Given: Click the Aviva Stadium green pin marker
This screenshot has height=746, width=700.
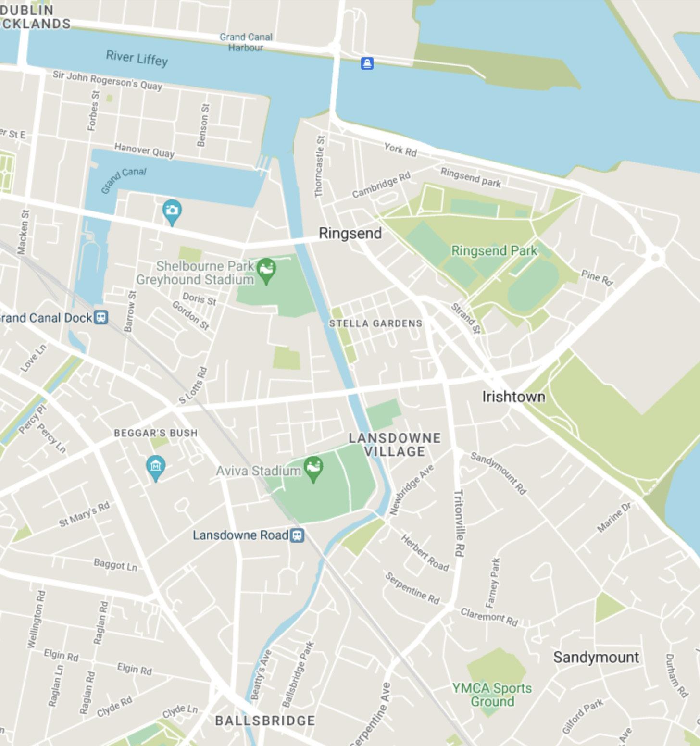Looking at the screenshot, I should 313,469.
